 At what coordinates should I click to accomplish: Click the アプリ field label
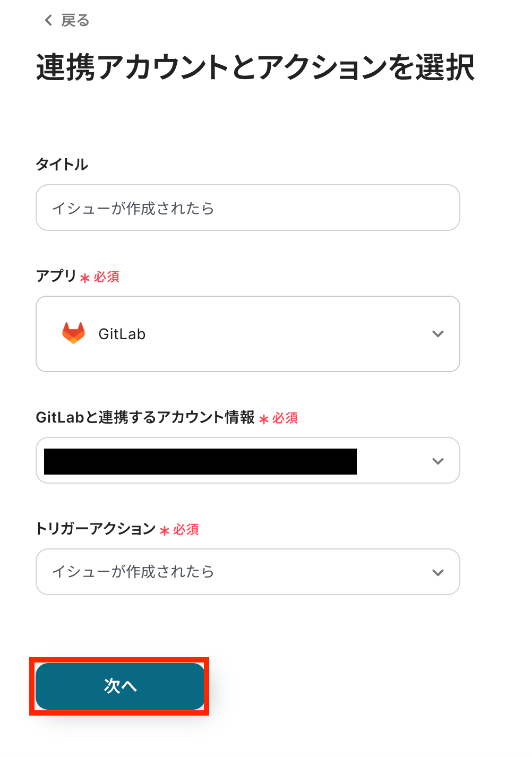pyautogui.click(x=56, y=276)
